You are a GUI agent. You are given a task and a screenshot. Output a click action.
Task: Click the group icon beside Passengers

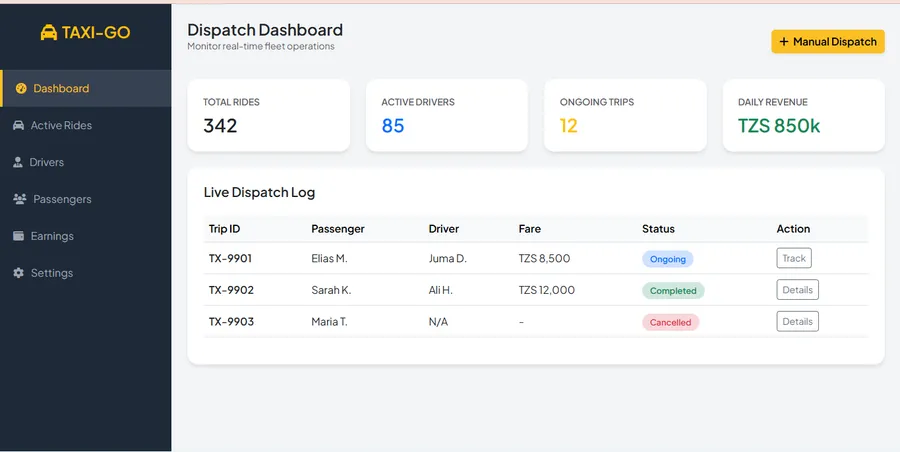[x=20, y=199]
